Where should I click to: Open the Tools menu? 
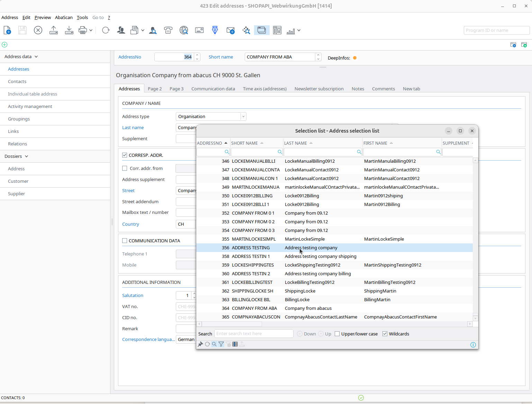pyautogui.click(x=82, y=17)
